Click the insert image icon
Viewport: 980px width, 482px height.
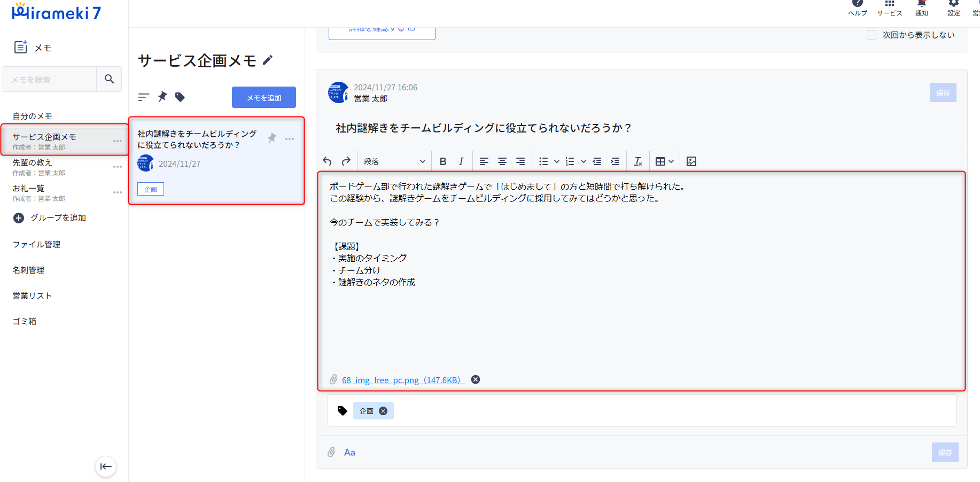[x=691, y=161]
